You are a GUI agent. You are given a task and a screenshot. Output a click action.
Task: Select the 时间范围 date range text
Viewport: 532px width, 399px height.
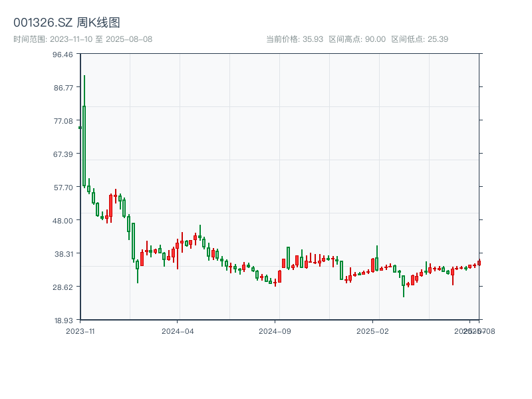click(x=82, y=39)
